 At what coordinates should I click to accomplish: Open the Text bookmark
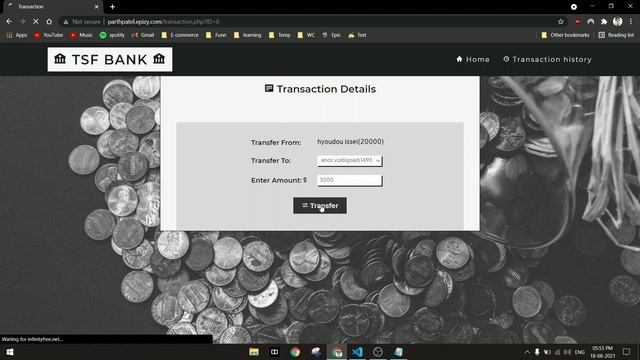click(357, 35)
